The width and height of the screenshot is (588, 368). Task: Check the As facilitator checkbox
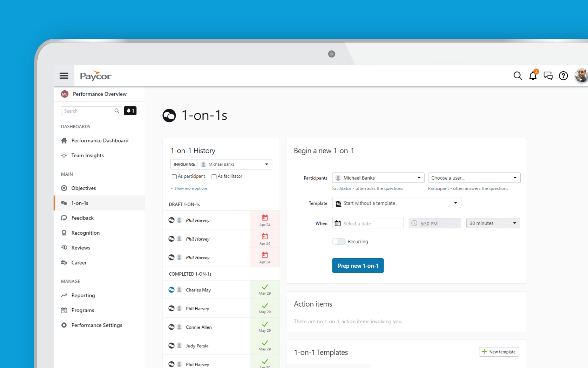[x=214, y=176]
